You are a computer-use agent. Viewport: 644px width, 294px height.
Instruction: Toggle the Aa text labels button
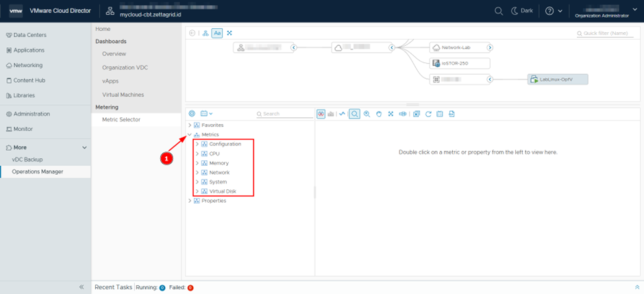pyautogui.click(x=217, y=33)
